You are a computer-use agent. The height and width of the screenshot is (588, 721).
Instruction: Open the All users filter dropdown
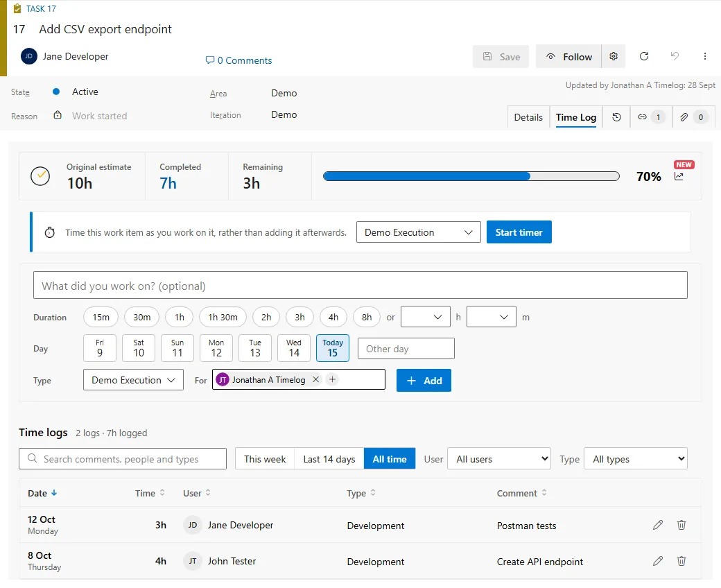point(498,459)
